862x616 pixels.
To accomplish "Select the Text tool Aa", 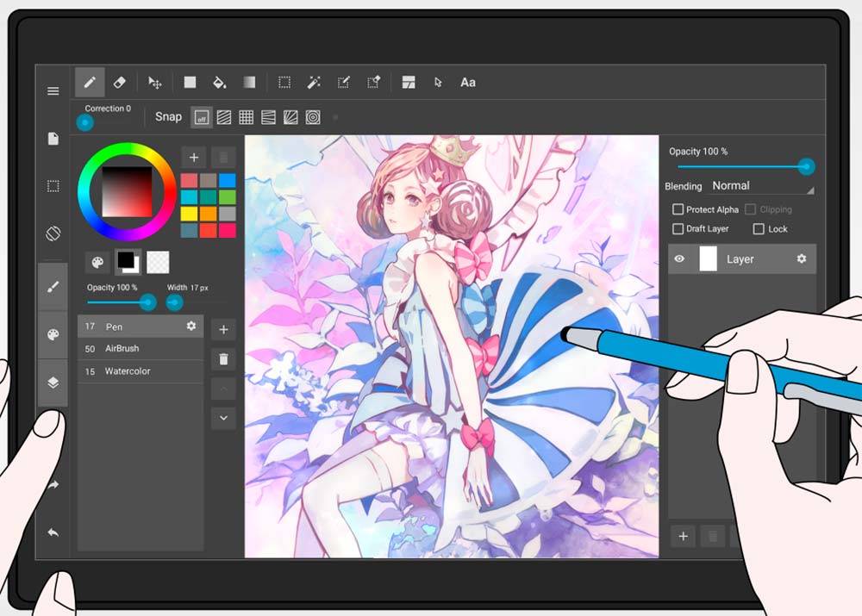I will click(x=468, y=83).
